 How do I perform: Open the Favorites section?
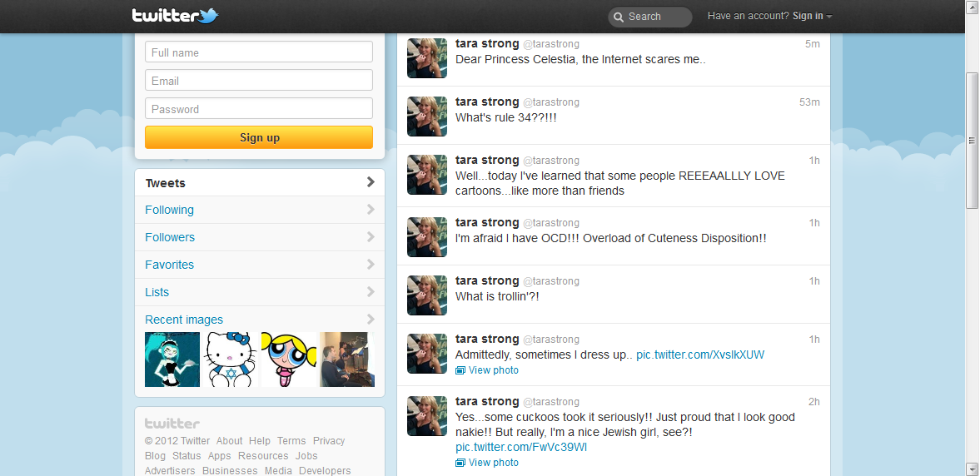tap(260, 265)
